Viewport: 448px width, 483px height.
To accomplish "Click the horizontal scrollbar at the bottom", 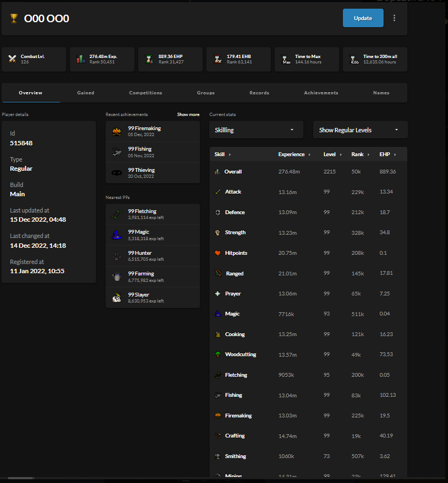I will coord(22,478).
